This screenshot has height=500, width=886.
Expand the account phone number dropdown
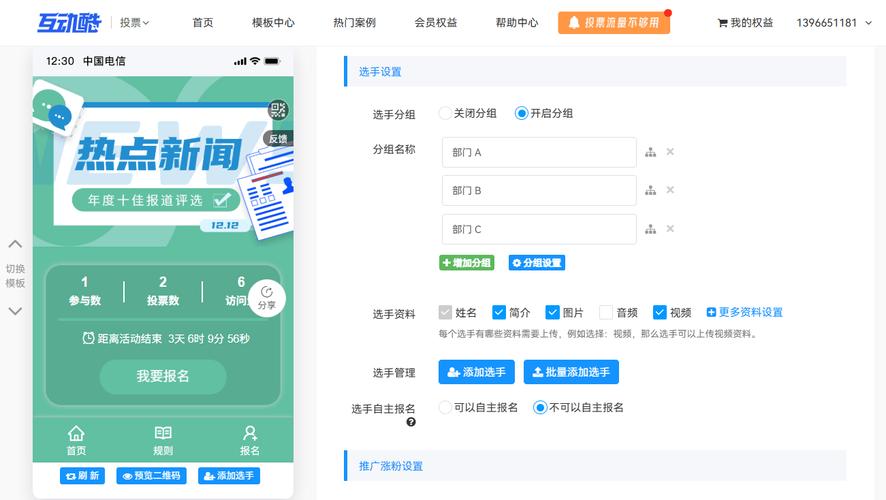pyautogui.click(x=840, y=22)
